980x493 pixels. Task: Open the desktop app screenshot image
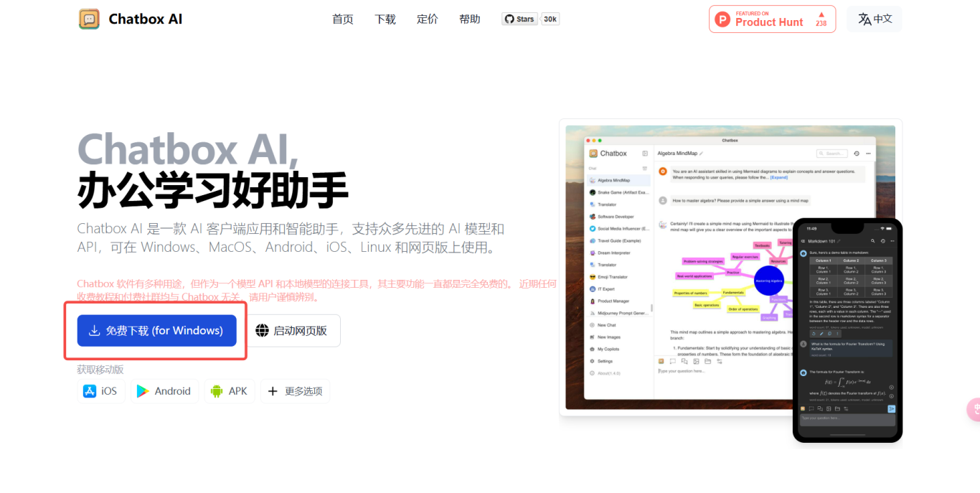coord(730,268)
